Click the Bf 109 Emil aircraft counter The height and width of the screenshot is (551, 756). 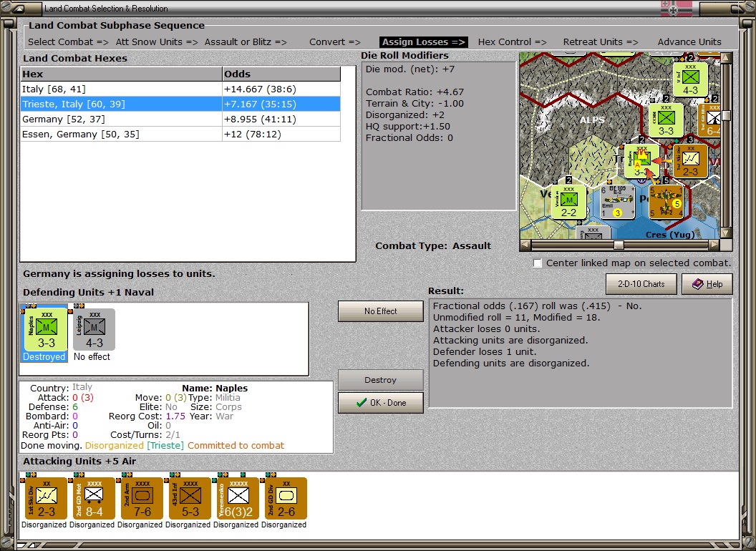[x=617, y=202]
